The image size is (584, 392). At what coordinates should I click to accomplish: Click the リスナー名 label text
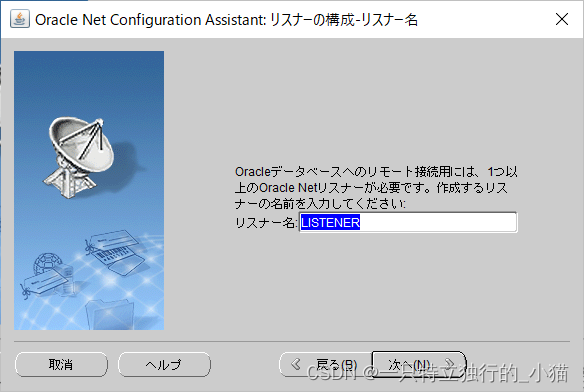266,223
